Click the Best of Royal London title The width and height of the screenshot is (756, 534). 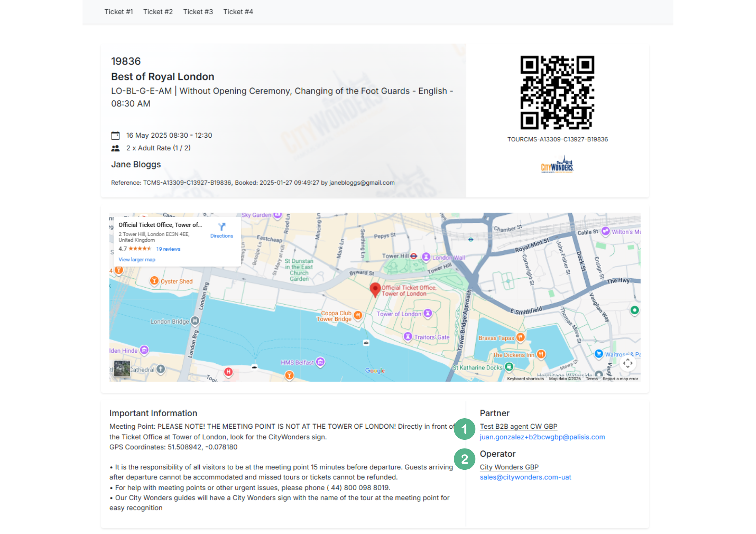(x=163, y=77)
